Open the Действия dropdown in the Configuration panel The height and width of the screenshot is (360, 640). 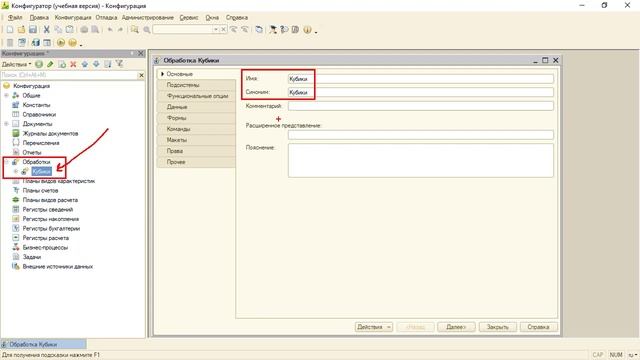click(16, 64)
